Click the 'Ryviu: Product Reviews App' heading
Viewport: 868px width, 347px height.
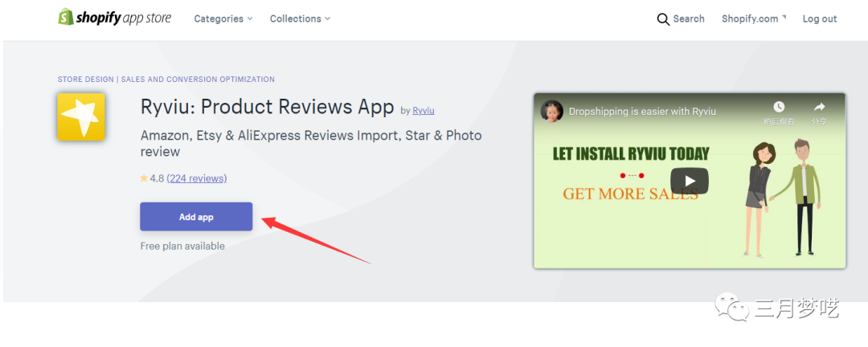coord(267,107)
